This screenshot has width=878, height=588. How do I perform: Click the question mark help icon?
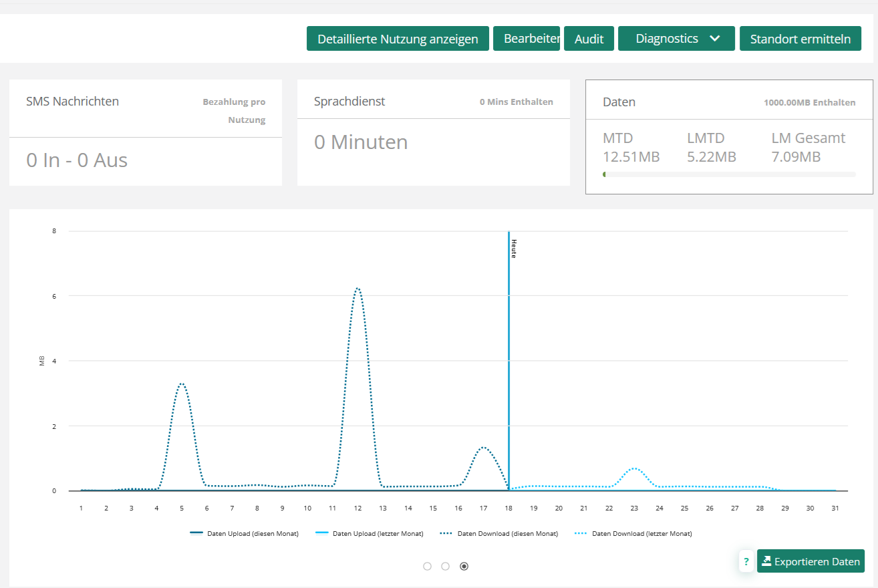coord(746,561)
